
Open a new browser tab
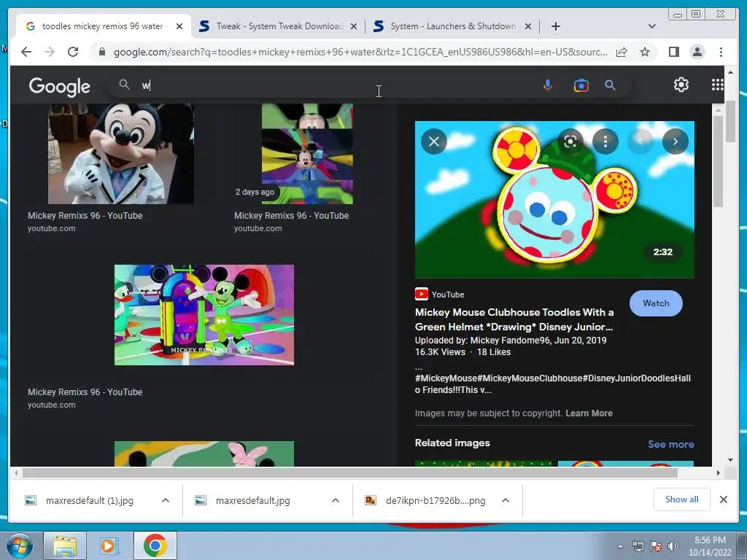coord(555,26)
